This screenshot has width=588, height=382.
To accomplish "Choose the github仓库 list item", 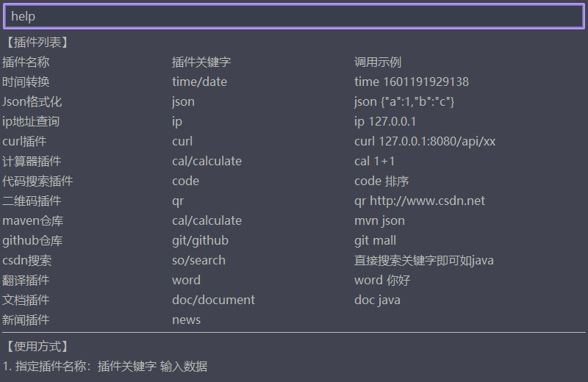I will (x=32, y=241).
